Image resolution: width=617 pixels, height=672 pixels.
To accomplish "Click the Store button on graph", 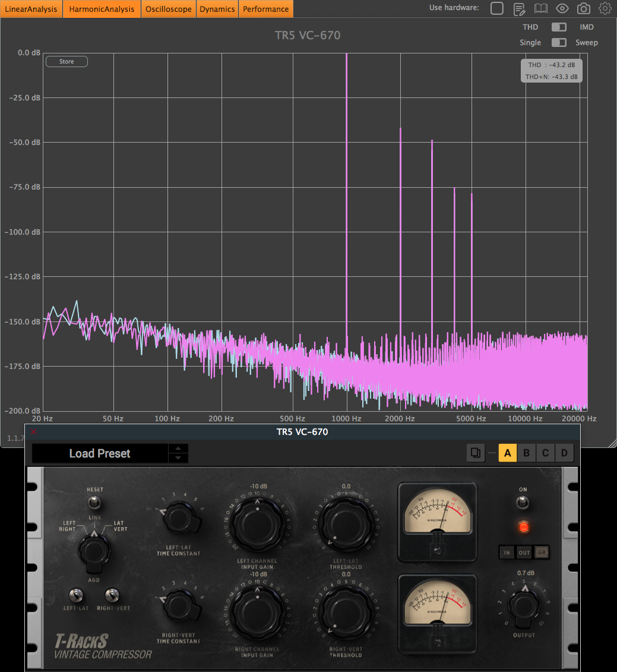I will [67, 62].
